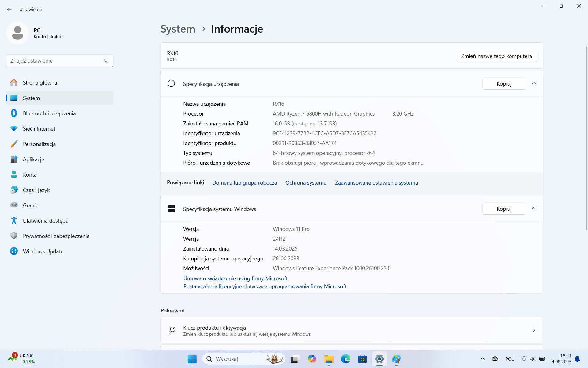Open Ochrona systemu link

point(306,182)
